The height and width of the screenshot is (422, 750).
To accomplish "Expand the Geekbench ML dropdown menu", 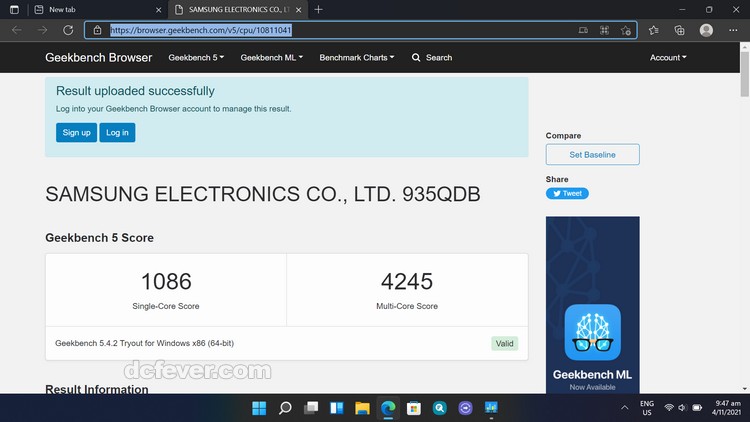I will coord(271,58).
